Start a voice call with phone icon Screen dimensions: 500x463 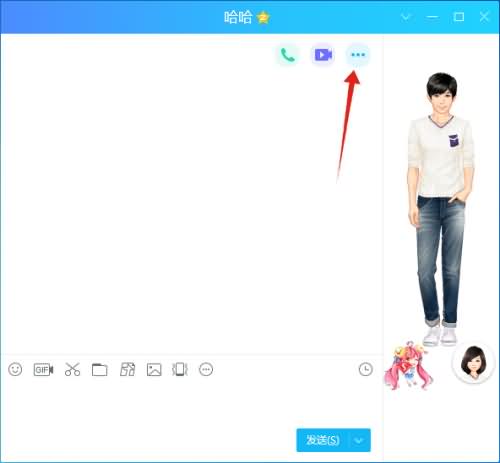click(x=287, y=55)
